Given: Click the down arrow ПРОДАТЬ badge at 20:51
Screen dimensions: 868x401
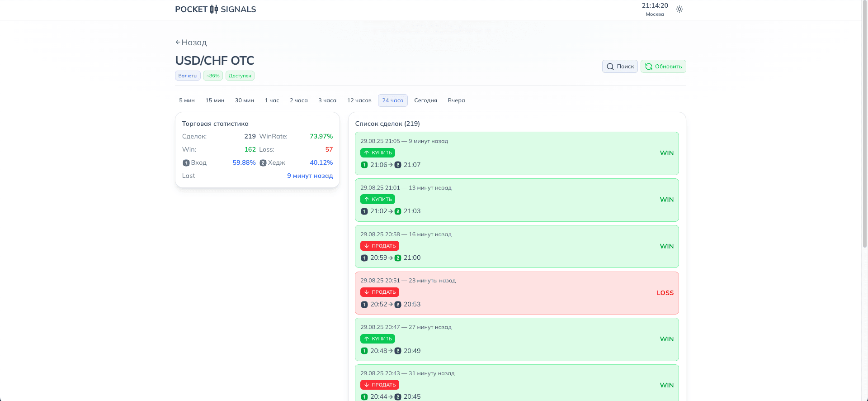Looking at the screenshot, I should 379,292.
